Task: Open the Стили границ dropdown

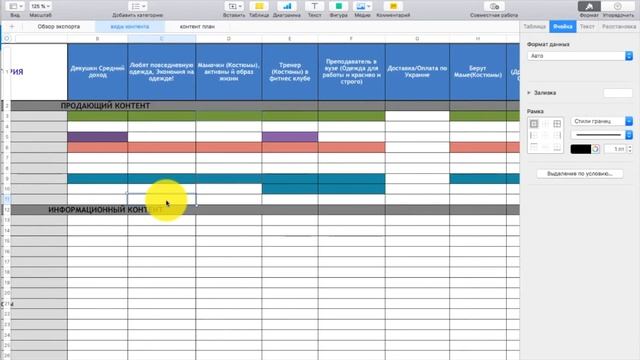Action: (x=602, y=121)
